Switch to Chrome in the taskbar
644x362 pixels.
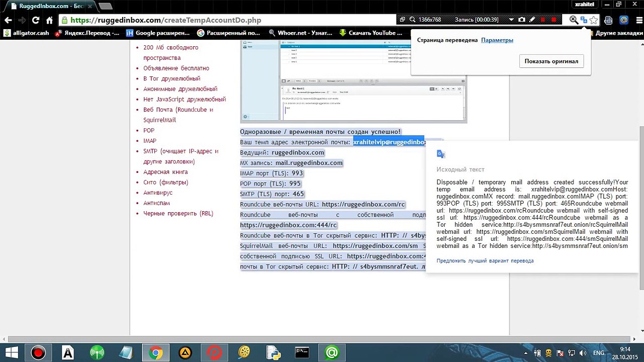(x=155, y=353)
